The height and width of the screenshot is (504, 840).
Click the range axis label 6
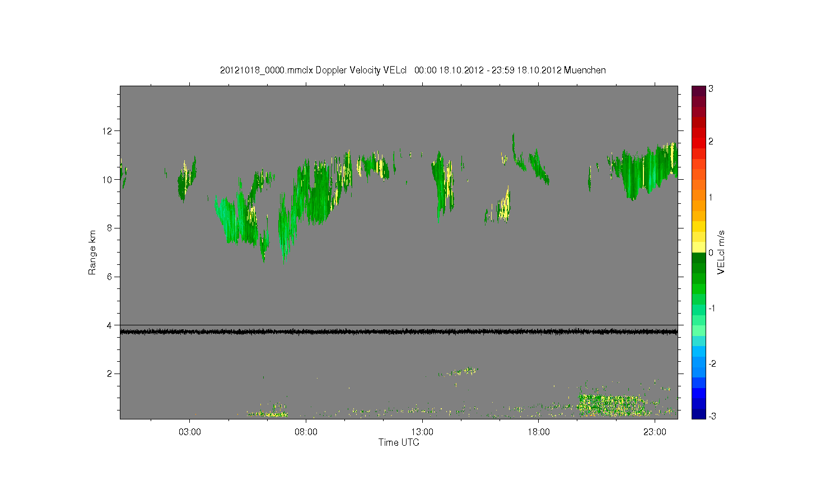[110, 277]
